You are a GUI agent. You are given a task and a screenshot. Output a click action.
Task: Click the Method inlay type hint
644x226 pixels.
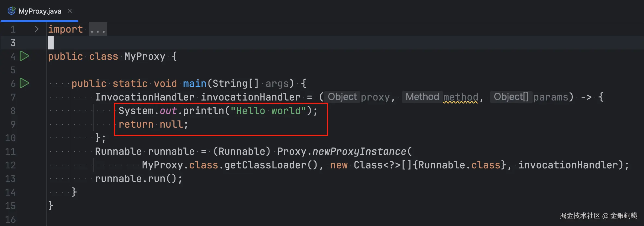pos(422,97)
